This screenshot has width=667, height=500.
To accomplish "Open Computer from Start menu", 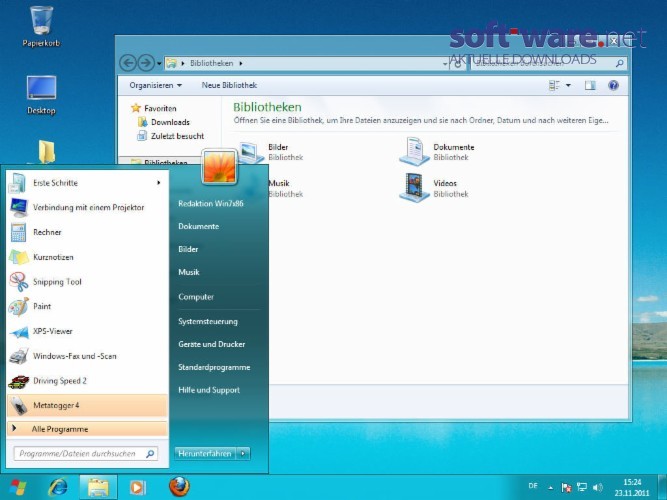I will click(196, 297).
